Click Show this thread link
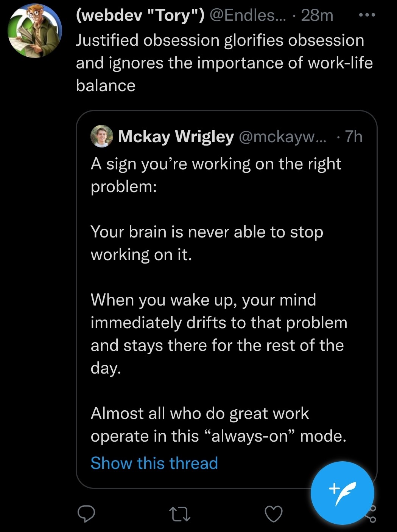Image resolution: width=397 pixels, height=532 pixels. pyautogui.click(x=154, y=463)
